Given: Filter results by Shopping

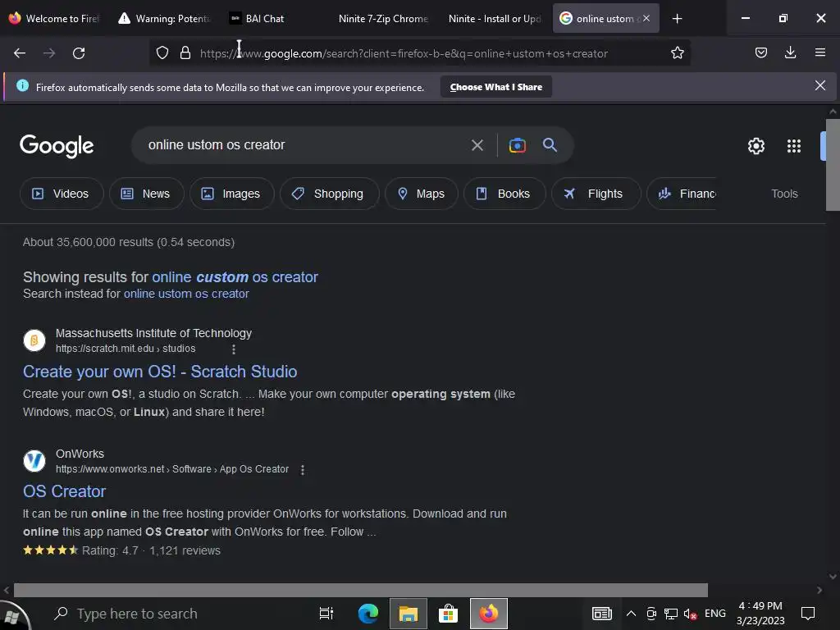Looking at the screenshot, I should pos(330,194).
